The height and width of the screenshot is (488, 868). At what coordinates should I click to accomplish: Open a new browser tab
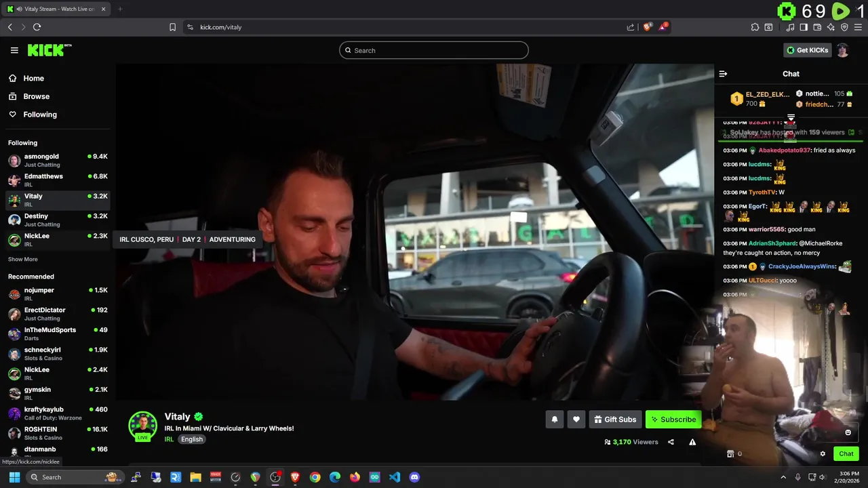pos(120,9)
